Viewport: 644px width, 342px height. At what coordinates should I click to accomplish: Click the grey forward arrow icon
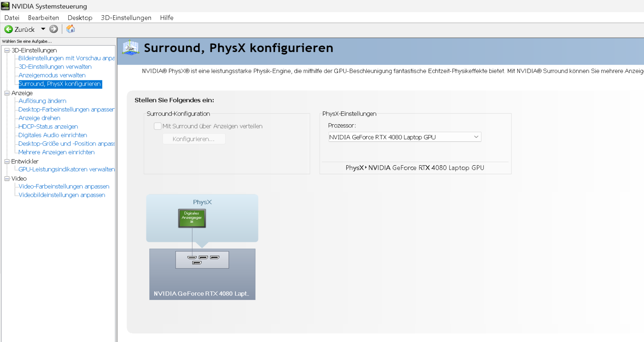(x=53, y=29)
